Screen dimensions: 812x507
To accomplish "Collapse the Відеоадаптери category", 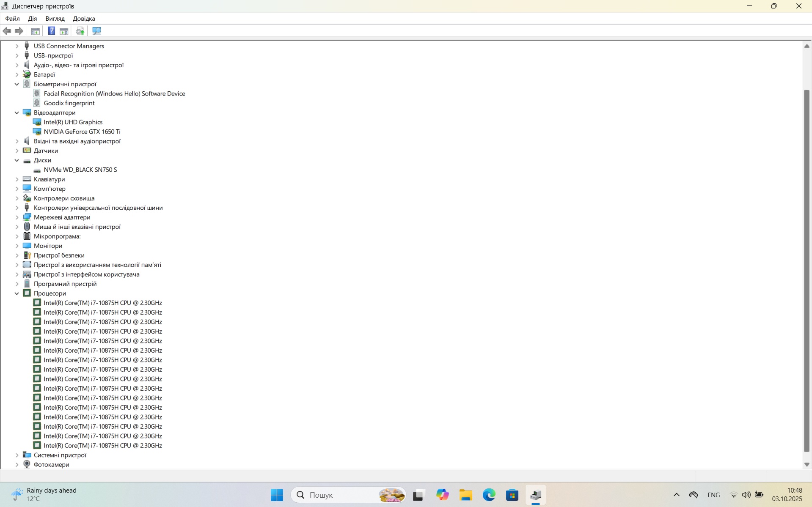I will tap(17, 113).
